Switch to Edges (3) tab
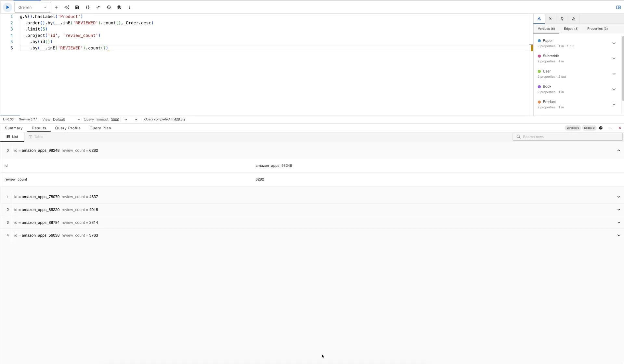Viewport: 624px width, 364px height. (x=571, y=29)
